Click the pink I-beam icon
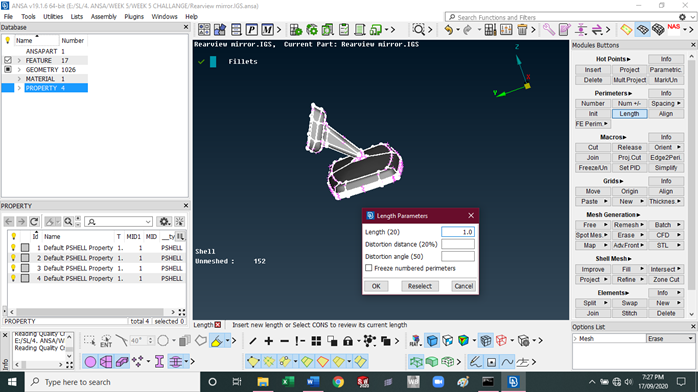Screen dimensions: 698x392 [159, 362]
